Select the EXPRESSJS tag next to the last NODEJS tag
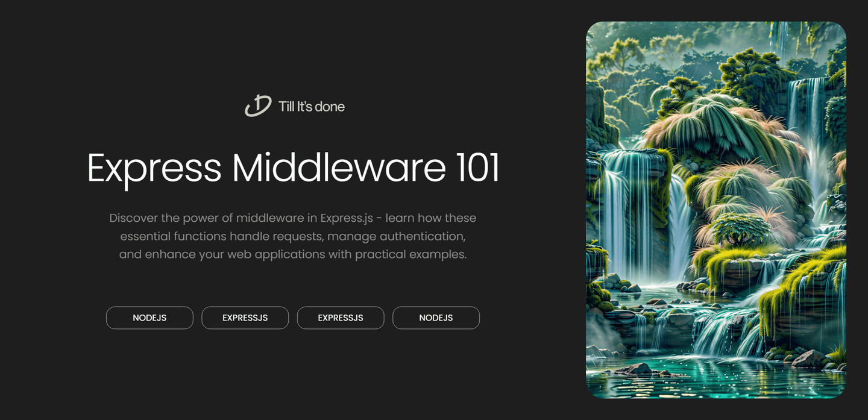Image resolution: width=868 pixels, height=420 pixels. 341,318
